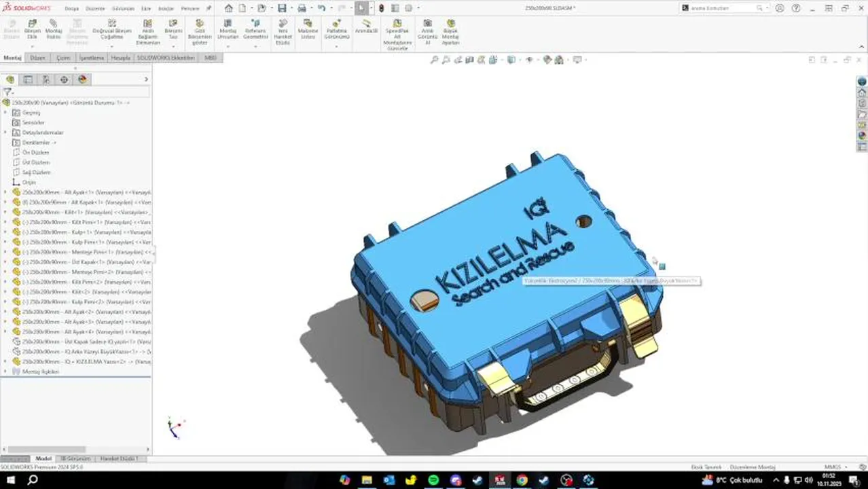Switch to Hareket Etüdü 1 bottom tab
Image resolution: width=868 pixels, height=489 pixels.
pos(119,459)
